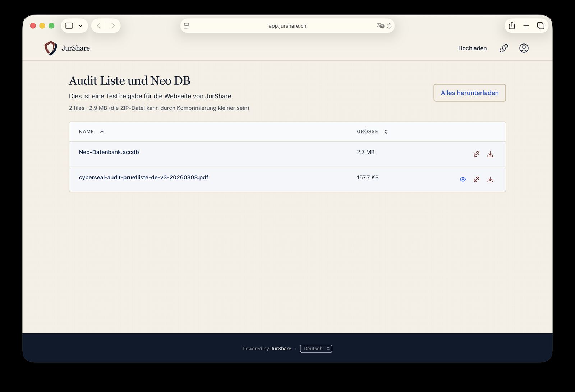Open the Safari share menu
This screenshot has width=575, height=392.
coord(512,25)
